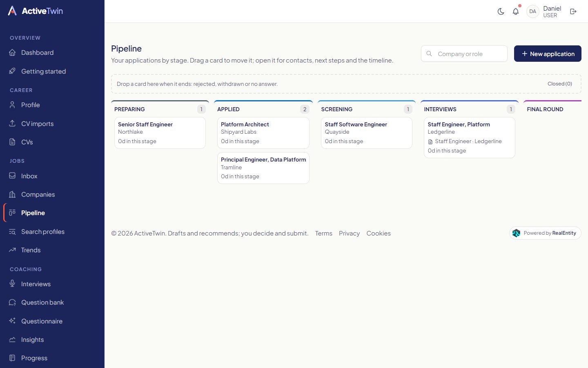Click Northlake company text
This screenshot has height=368, width=588.
(x=130, y=132)
